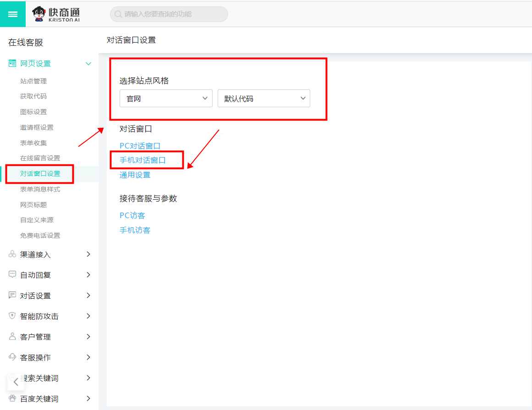Go to 获取代码 sidebar item
532x410 pixels.
(33, 96)
